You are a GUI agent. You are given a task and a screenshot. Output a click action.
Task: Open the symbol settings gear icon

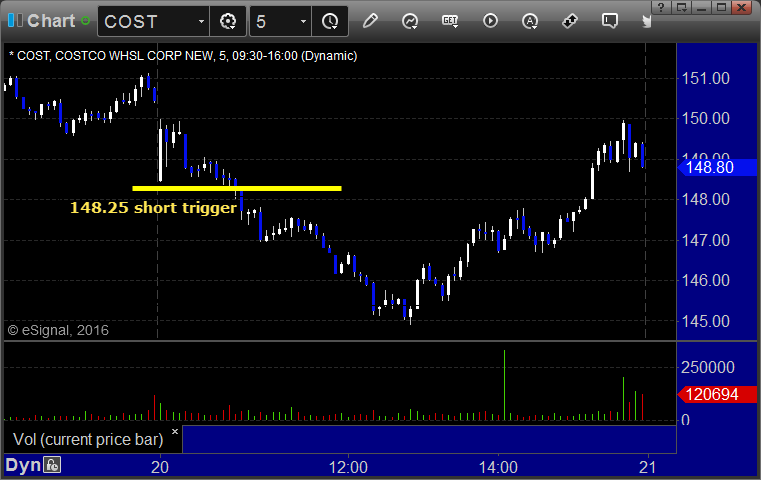point(228,21)
